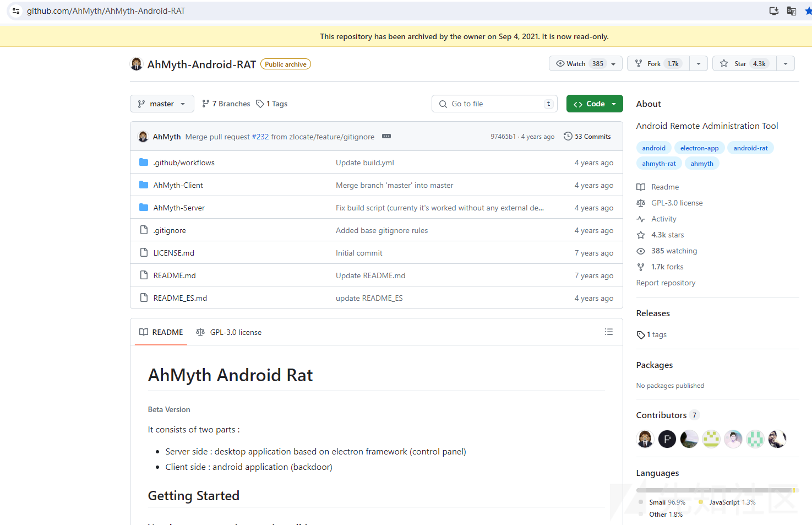Select the GPL-3.0 license tab
Viewport: 812px width, 525px height.
228,332
